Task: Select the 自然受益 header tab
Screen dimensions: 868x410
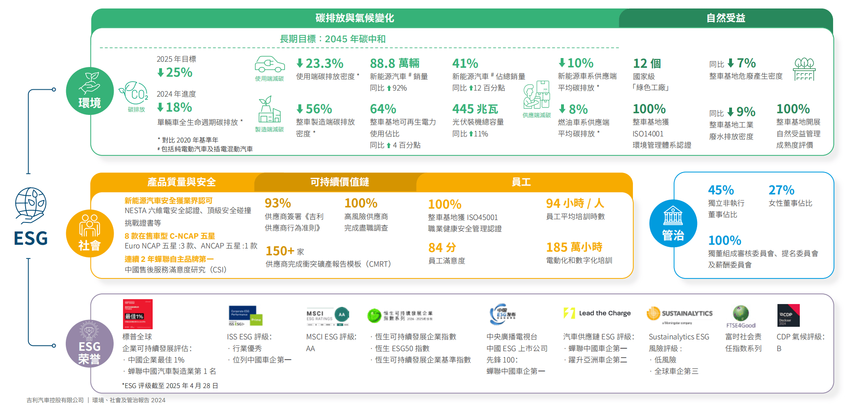Action: (725, 18)
